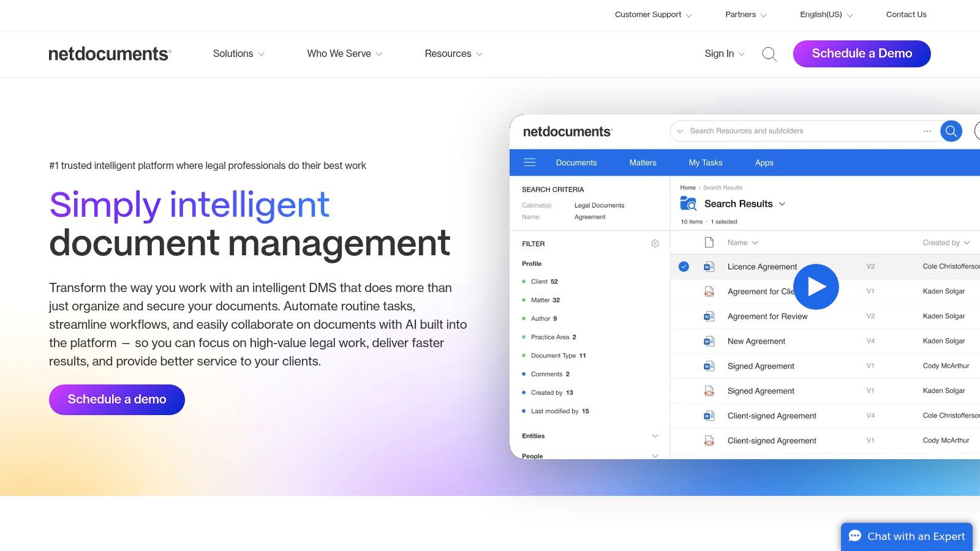
Task: Open the Search Results title dropdown arrow
Action: (x=782, y=204)
